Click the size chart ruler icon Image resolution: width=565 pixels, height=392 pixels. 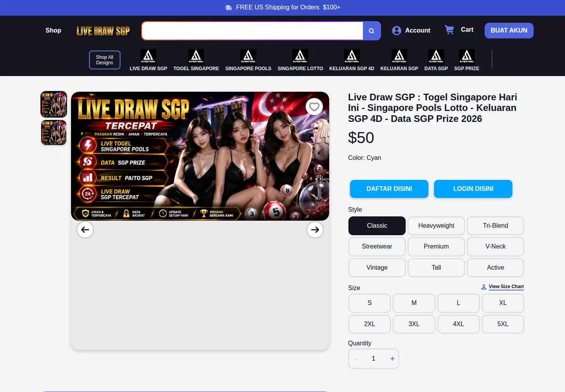click(x=484, y=287)
